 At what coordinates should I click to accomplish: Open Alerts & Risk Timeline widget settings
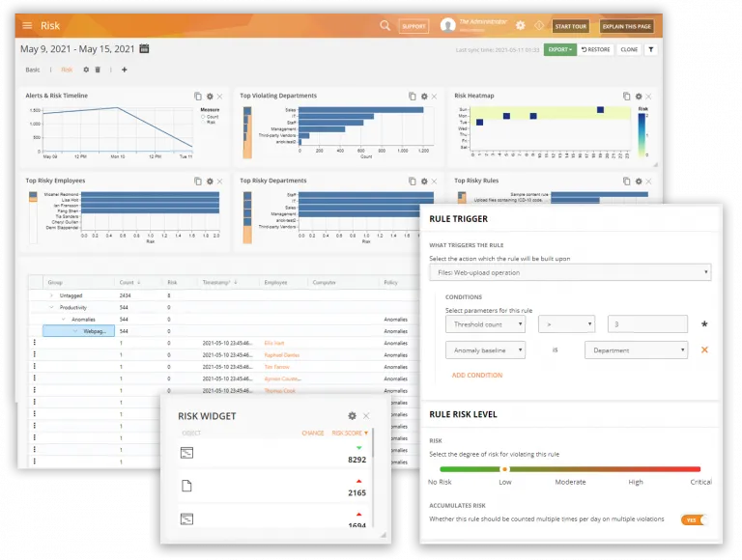tap(210, 96)
